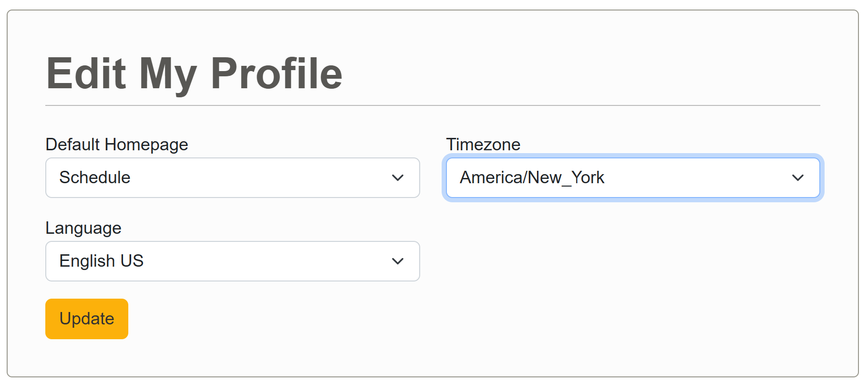Click the English US value text
This screenshot has height=385, width=868.
click(x=101, y=261)
